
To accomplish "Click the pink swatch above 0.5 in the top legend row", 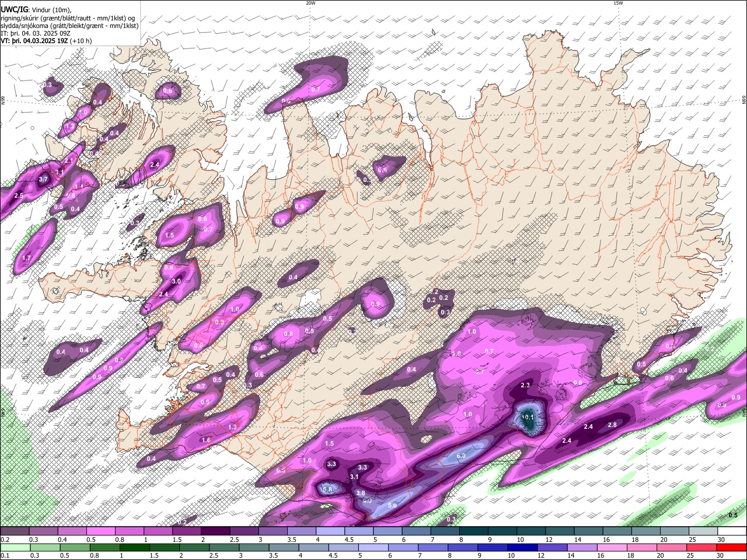I will click(100, 531).
